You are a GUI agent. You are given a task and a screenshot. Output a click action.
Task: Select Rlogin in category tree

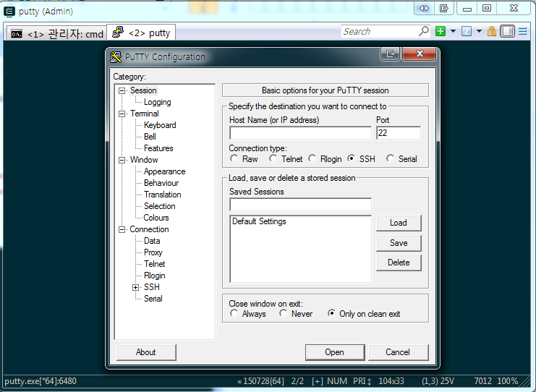click(155, 276)
